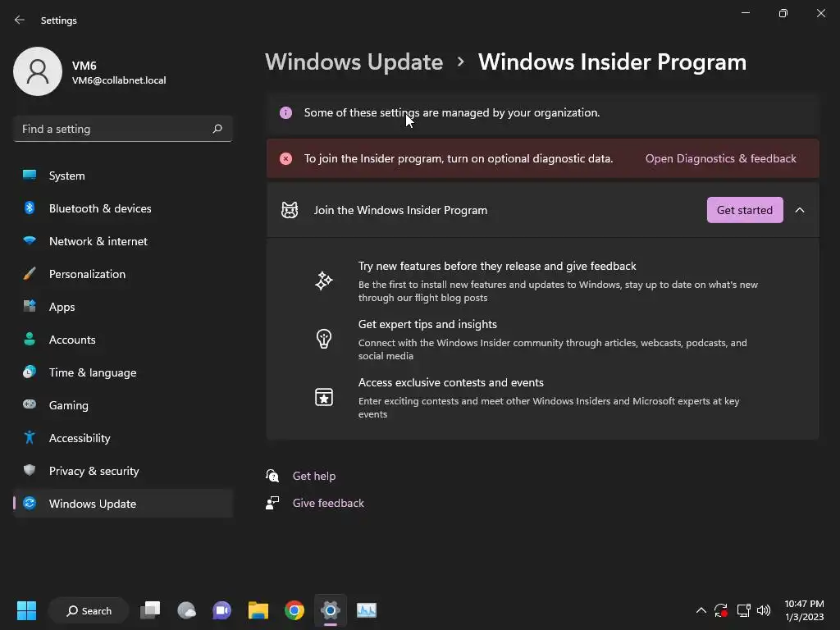Collapse the Join Windows Insider Program section

point(800,210)
